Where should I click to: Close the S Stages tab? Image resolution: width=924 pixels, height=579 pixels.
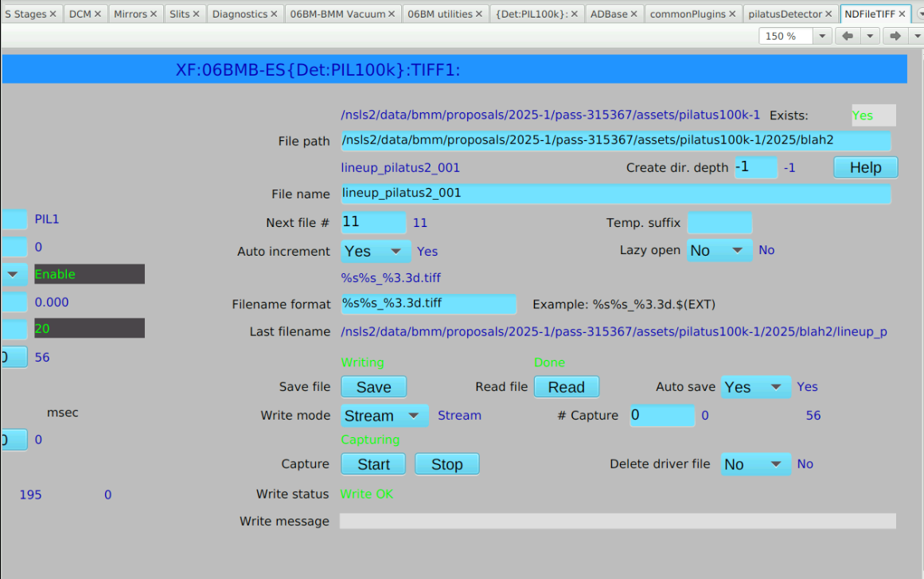[x=53, y=14]
